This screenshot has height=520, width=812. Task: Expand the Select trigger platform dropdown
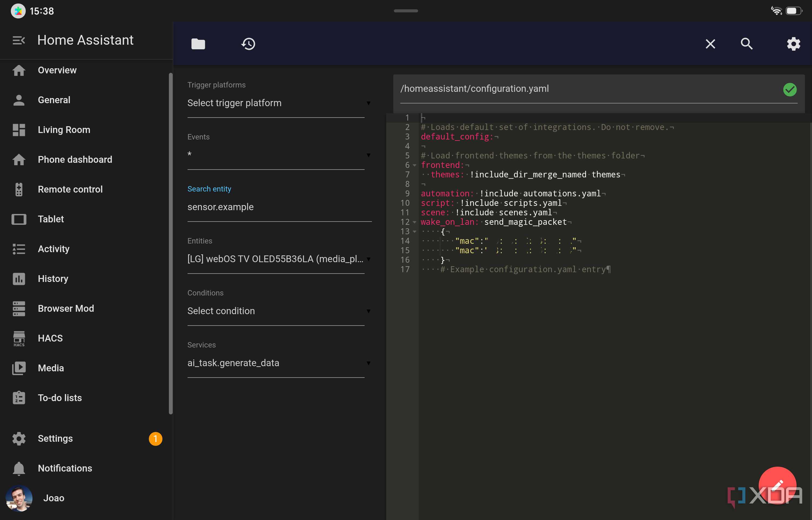click(x=279, y=103)
